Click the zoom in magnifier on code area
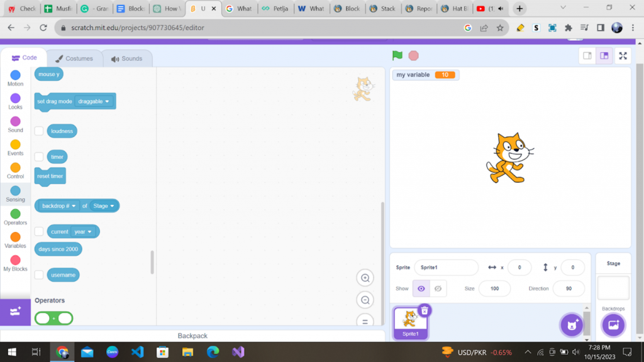The image size is (644, 362). [365, 277]
